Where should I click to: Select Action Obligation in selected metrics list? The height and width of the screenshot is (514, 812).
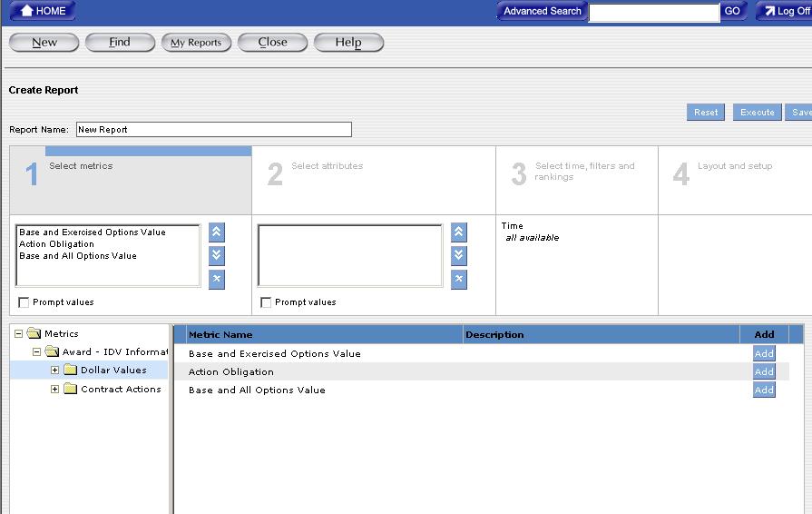click(x=56, y=244)
